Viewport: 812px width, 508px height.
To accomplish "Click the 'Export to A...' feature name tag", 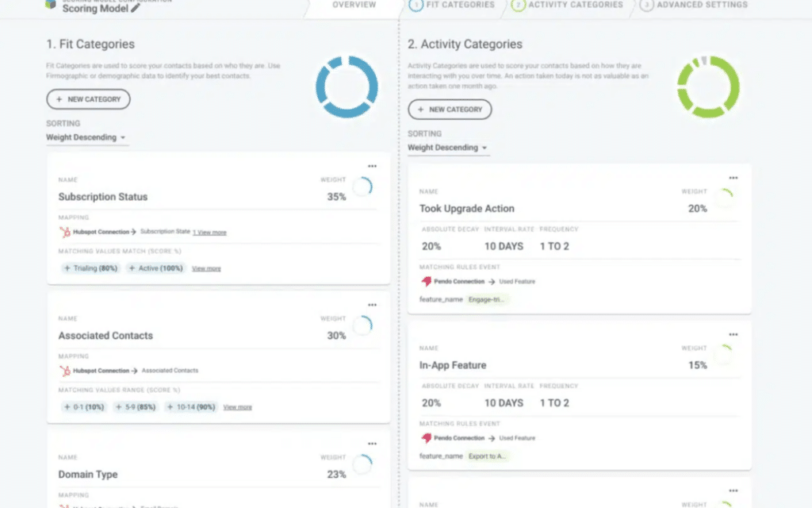I will [x=487, y=456].
